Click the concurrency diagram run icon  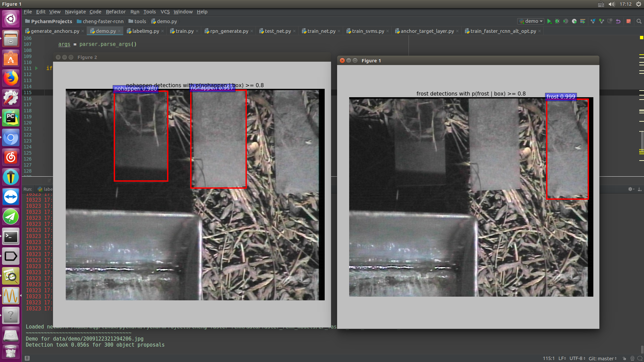(x=583, y=21)
